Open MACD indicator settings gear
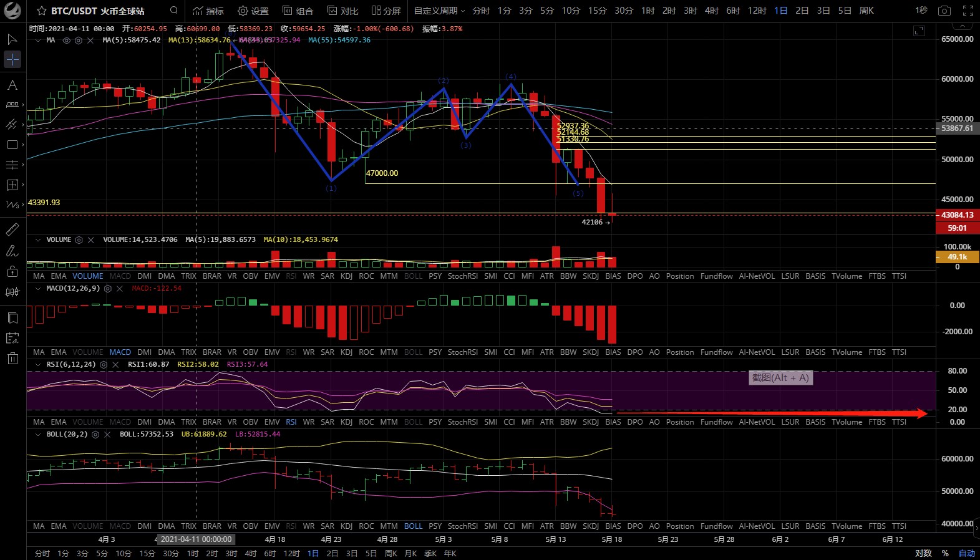 108,289
